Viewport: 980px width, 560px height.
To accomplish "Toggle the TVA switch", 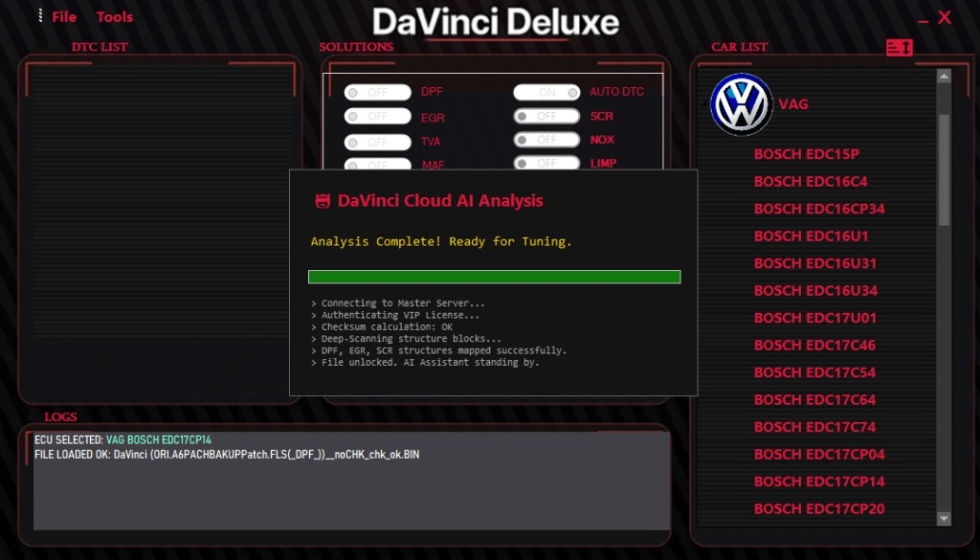I will click(377, 143).
